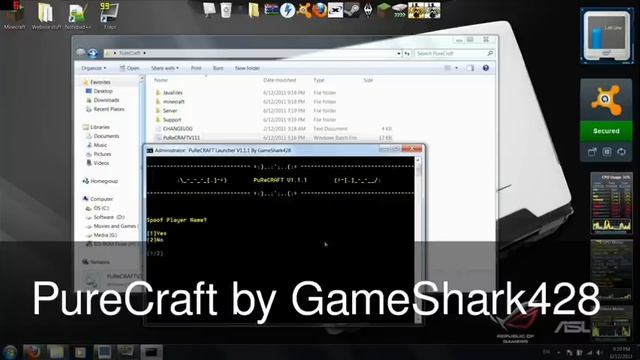Click Open in the Explorer toolbar
640x360 pixels.
(x=130, y=68)
